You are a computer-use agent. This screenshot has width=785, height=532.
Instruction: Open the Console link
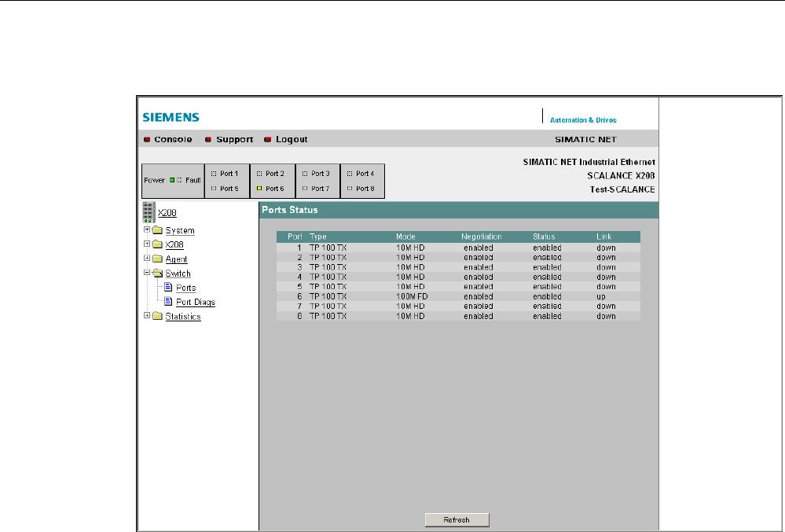pos(173,140)
